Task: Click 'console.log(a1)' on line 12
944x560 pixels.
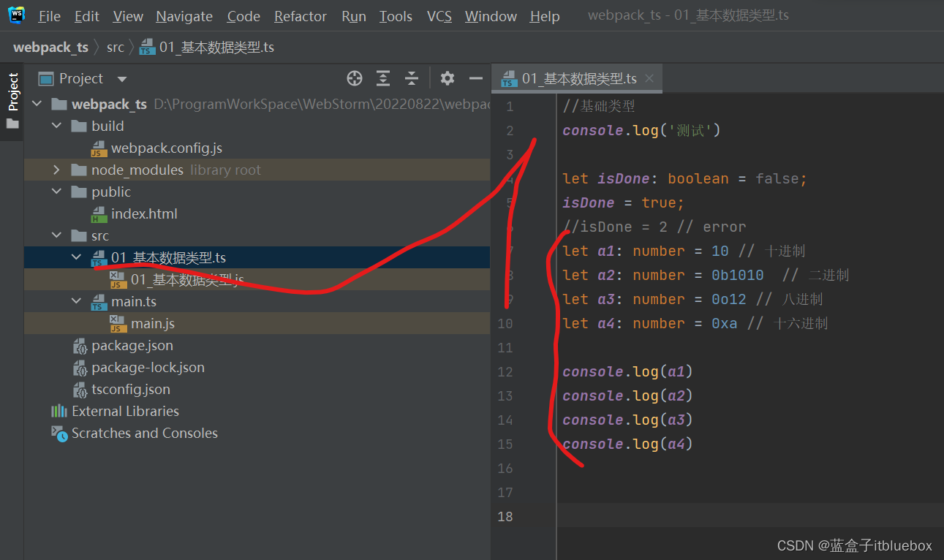Action: pos(627,371)
